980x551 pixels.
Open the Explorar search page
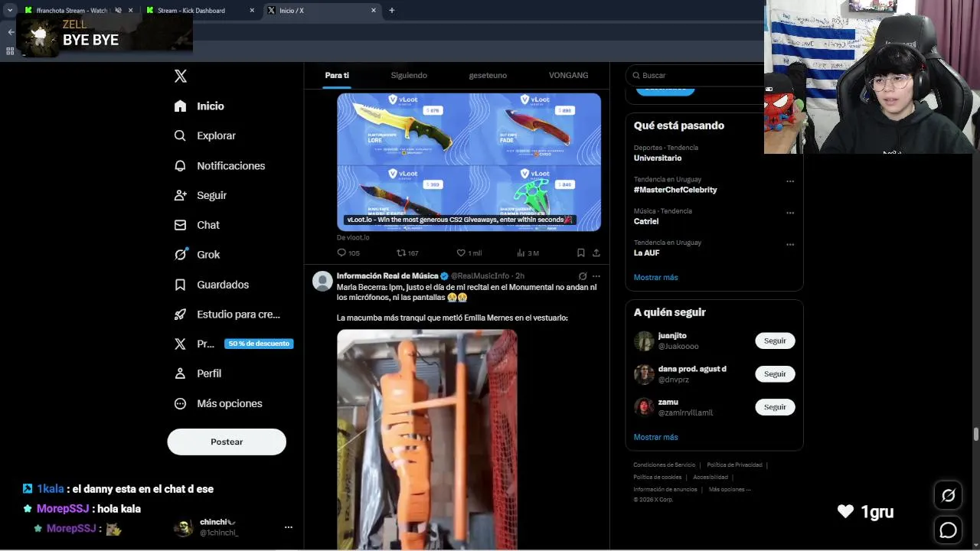pos(204,135)
